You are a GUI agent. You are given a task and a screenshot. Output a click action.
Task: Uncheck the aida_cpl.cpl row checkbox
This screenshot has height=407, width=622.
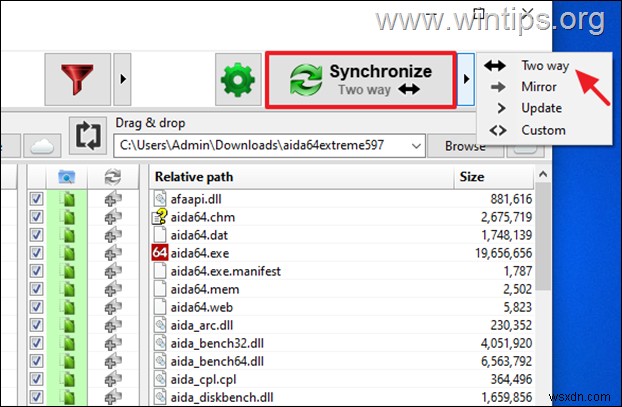36,379
